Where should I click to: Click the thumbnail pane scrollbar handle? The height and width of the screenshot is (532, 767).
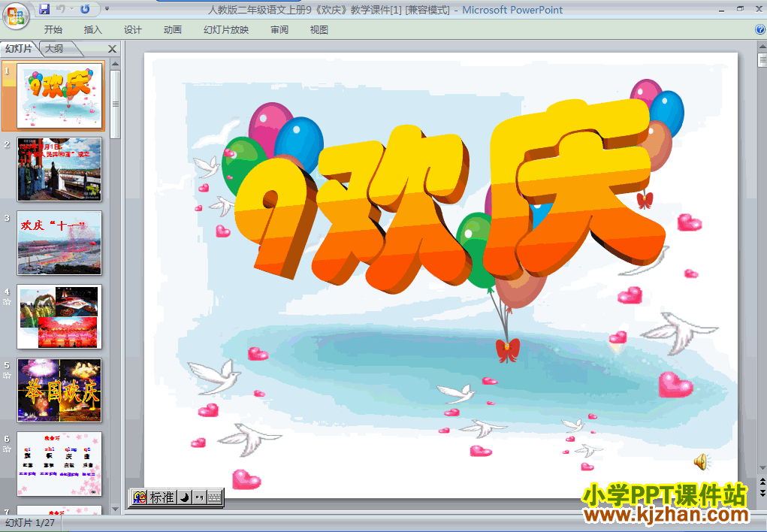coord(116,104)
